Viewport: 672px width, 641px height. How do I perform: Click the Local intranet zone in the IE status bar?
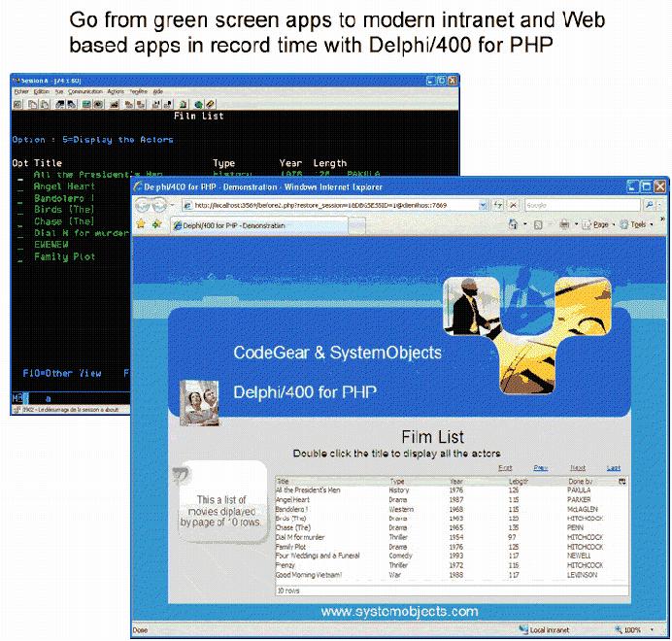click(544, 630)
